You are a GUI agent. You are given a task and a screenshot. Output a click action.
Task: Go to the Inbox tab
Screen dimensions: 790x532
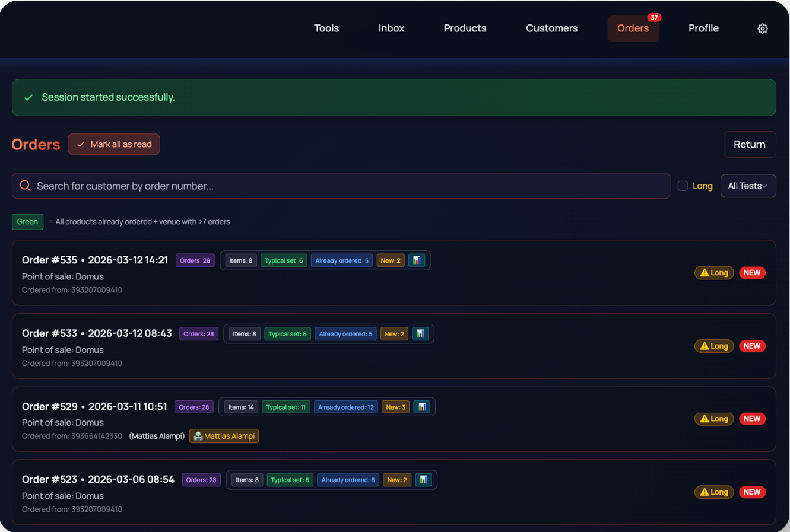point(391,28)
